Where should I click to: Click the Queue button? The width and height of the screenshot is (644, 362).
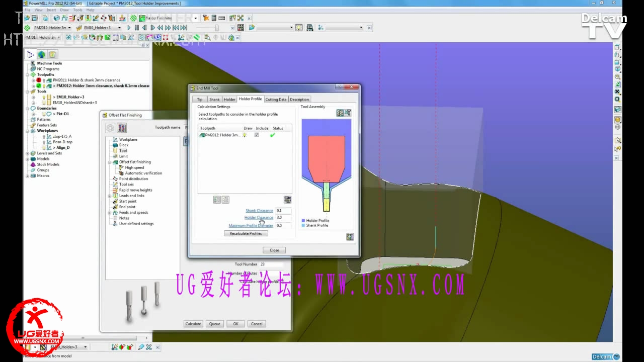(x=215, y=324)
